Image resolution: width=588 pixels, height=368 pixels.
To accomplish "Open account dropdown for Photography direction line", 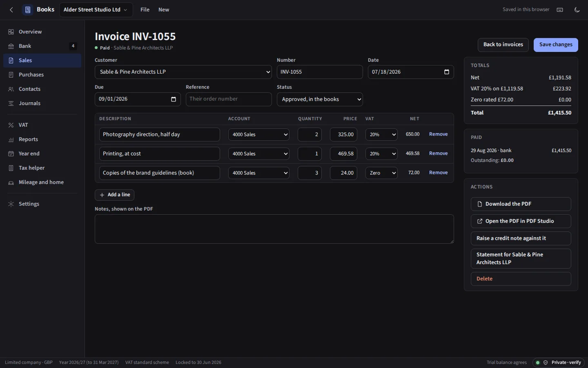I will (259, 135).
